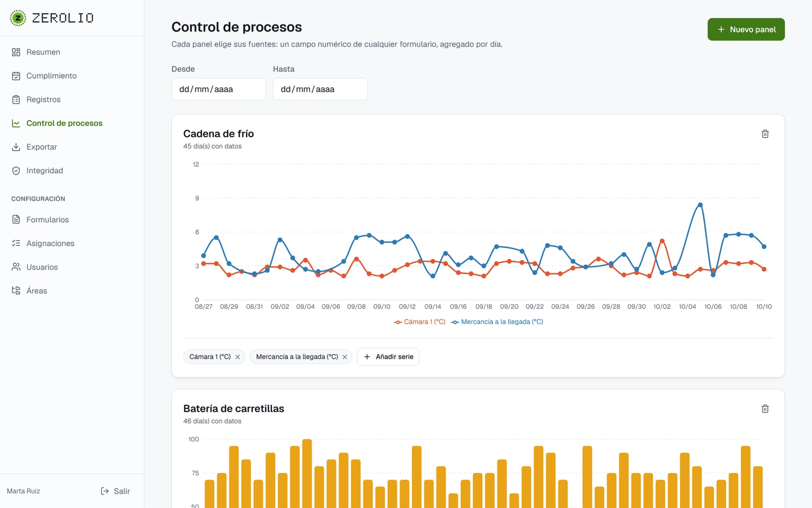Click the Integridad shield icon
Screen dimensions: 812x508
point(16,171)
